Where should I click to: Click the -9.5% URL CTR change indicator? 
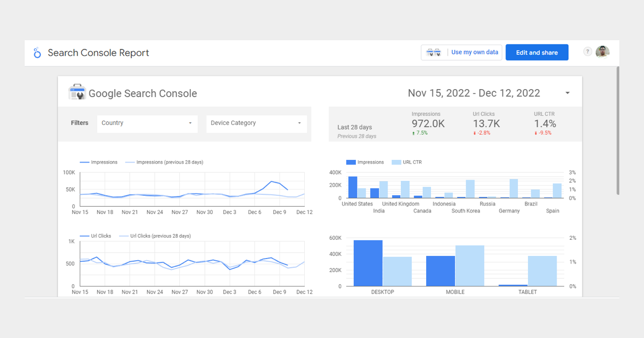point(543,133)
